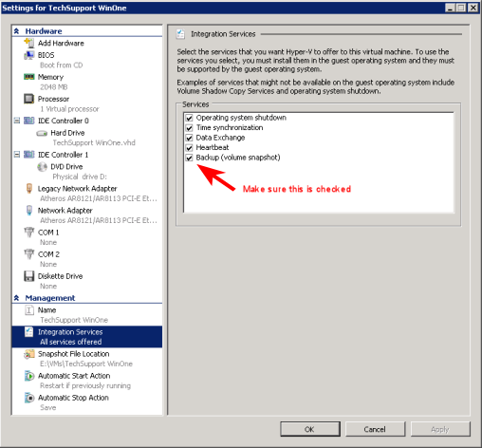The width and height of the screenshot is (482, 448).
Task: Select the Name management entry
Action: [47, 310]
